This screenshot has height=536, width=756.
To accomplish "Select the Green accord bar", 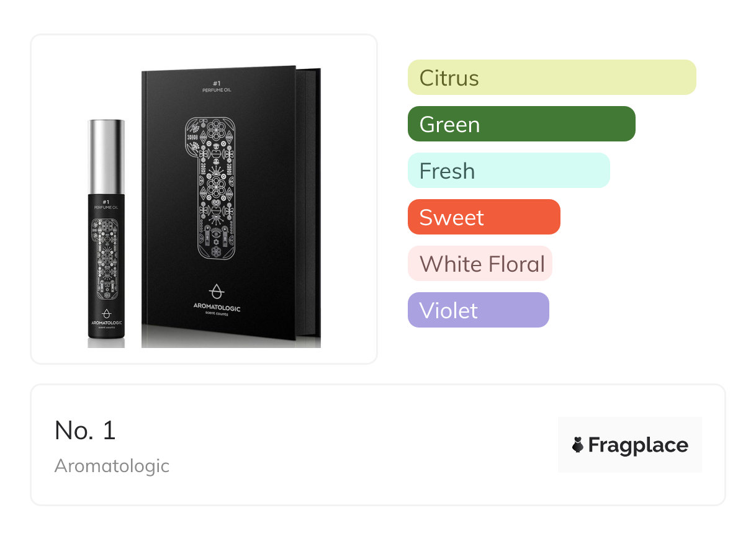I will [521, 124].
